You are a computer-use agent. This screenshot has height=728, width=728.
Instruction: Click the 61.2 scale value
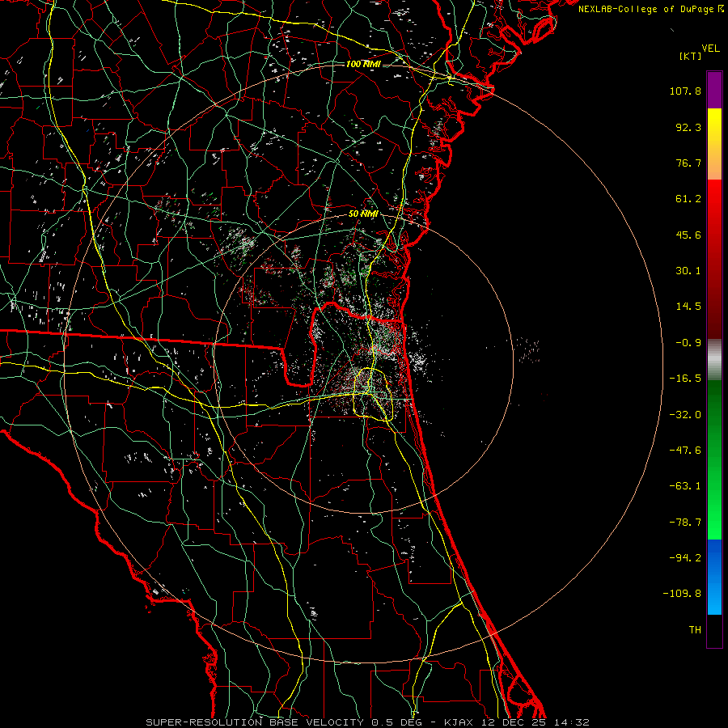pos(688,199)
